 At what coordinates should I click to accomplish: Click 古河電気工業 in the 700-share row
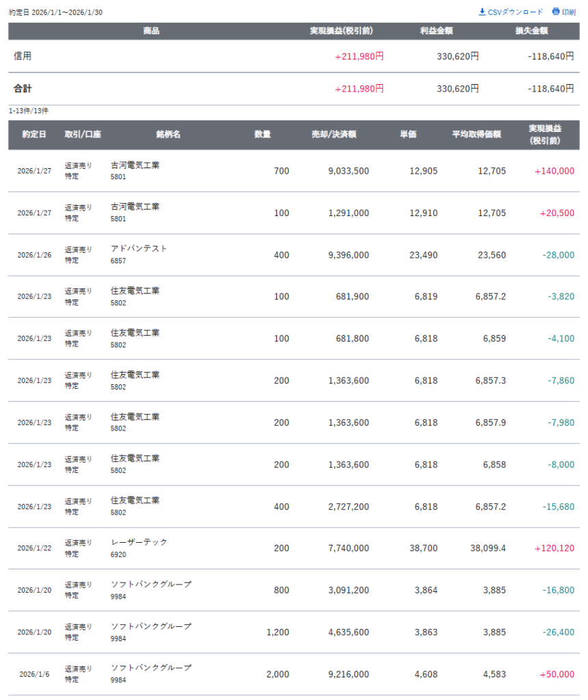[135, 165]
